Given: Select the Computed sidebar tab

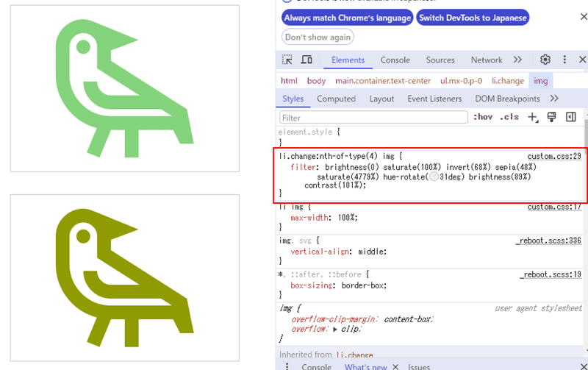Looking at the screenshot, I should pyautogui.click(x=336, y=99).
